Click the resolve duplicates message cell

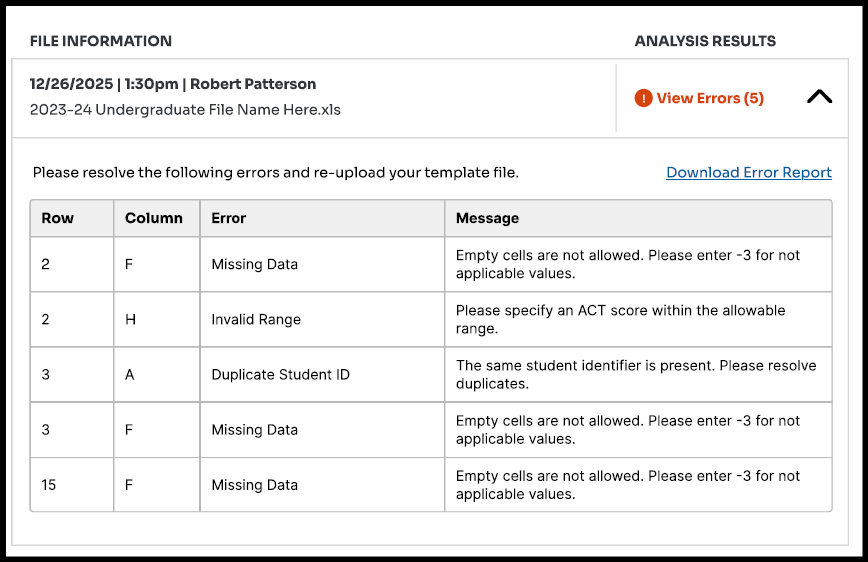pos(636,374)
